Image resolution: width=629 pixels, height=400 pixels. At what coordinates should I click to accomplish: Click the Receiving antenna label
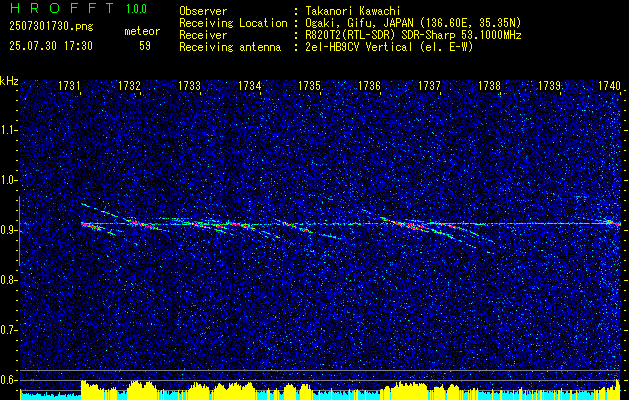(x=230, y=47)
